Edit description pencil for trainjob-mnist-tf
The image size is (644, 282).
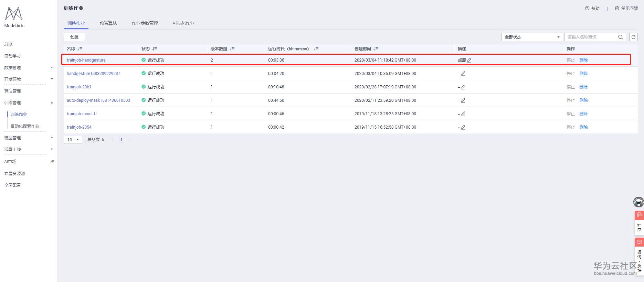pos(463,114)
